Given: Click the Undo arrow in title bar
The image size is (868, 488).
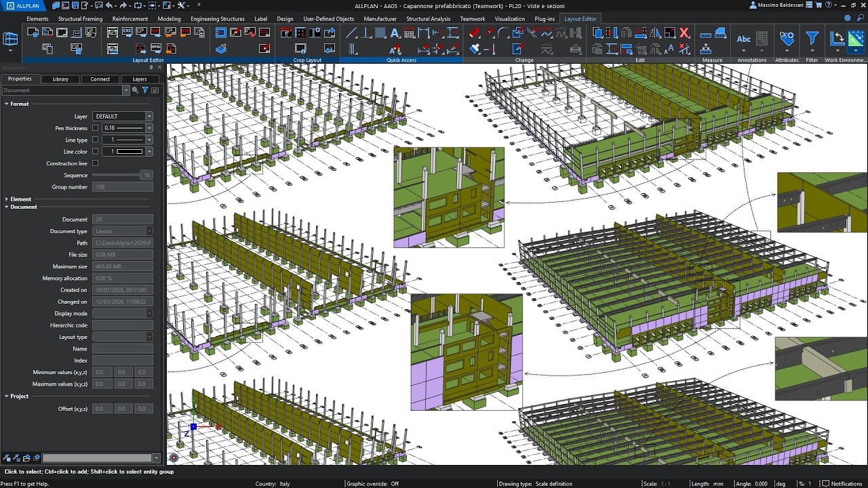Looking at the screenshot, I should coord(109,5).
